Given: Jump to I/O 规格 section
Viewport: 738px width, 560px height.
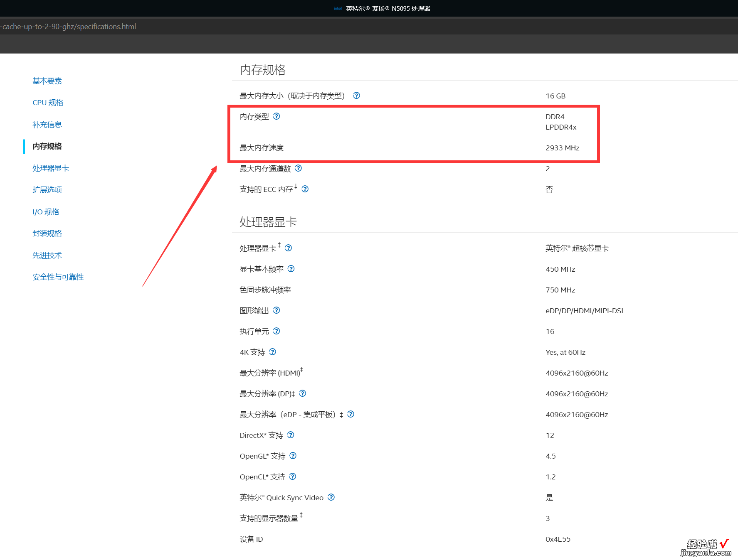Looking at the screenshot, I should point(46,212).
